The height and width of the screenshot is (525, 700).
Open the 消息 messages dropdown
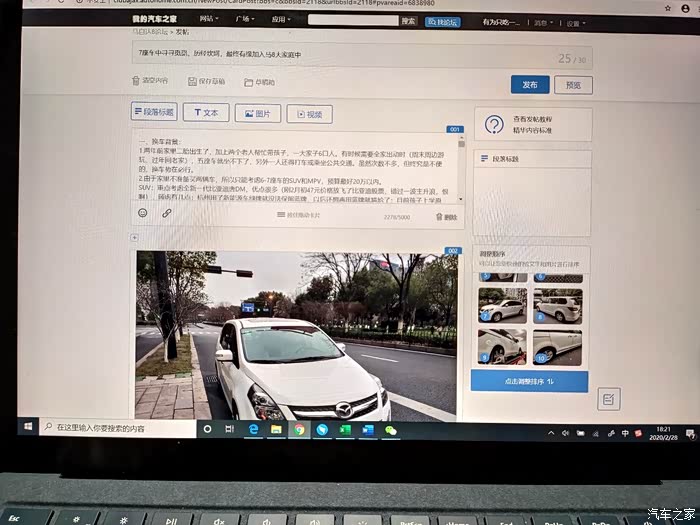click(543, 23)
